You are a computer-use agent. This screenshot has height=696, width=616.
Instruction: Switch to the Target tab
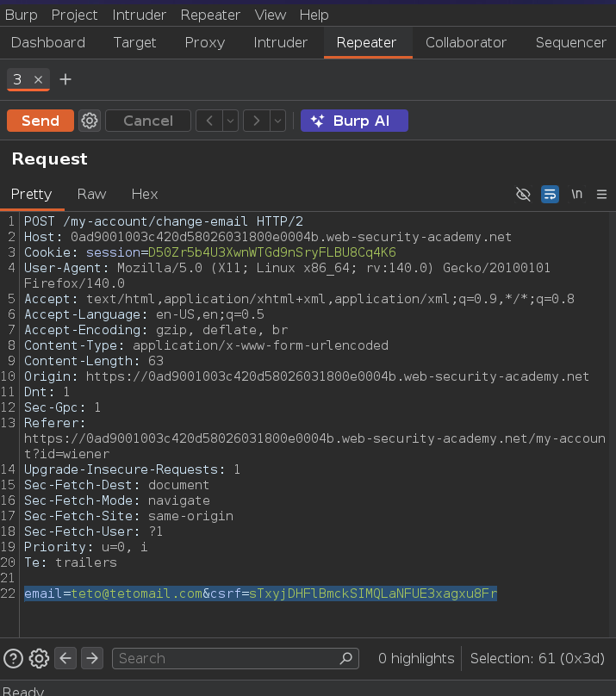pos(134,42)
